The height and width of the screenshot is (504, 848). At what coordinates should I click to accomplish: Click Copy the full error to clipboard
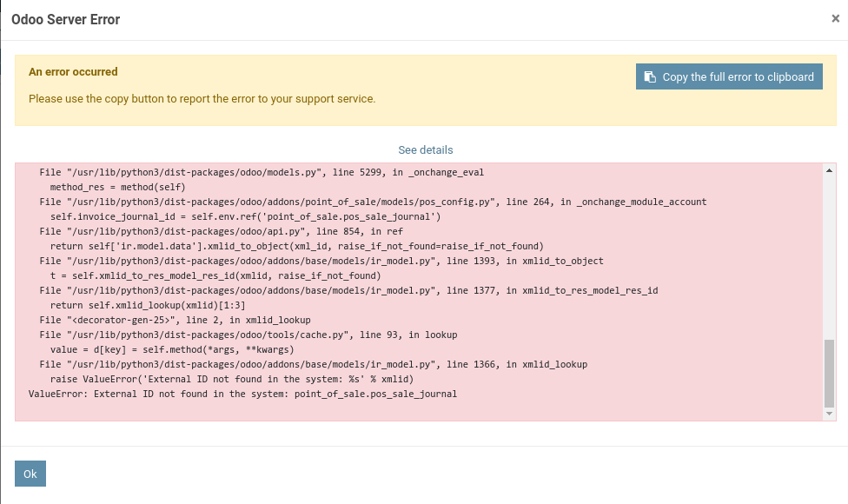(729, 76)
